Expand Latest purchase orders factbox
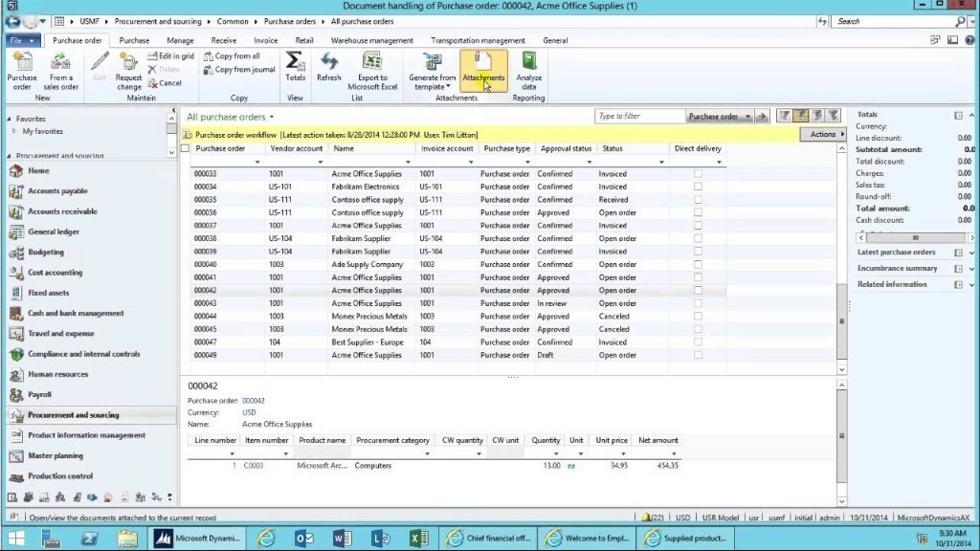980x551 pixels. point(971,253)
